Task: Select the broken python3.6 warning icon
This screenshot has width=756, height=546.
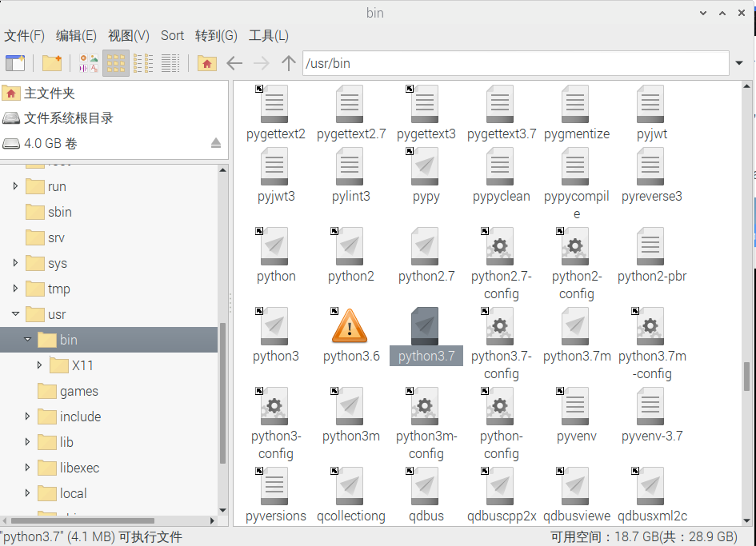Action: pyautogui.click(x=350, y=326)
